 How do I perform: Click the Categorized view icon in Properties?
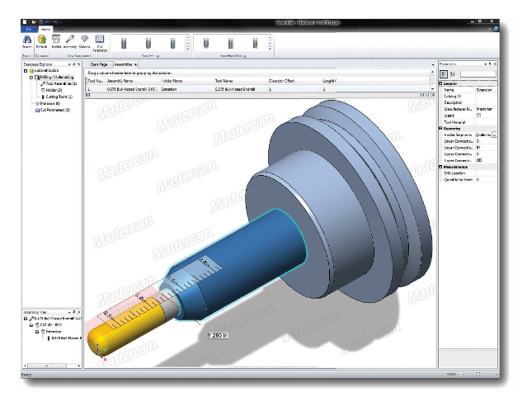pos(444,74)
